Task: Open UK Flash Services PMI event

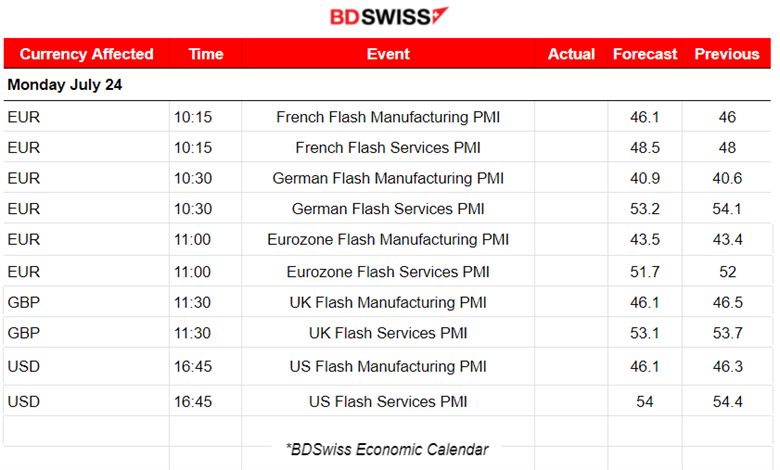Action: [388, 333]
